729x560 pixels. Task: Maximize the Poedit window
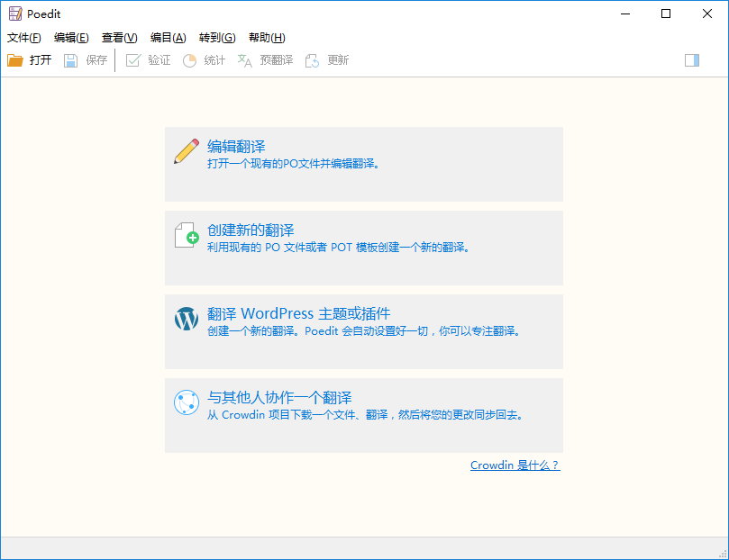666,14
